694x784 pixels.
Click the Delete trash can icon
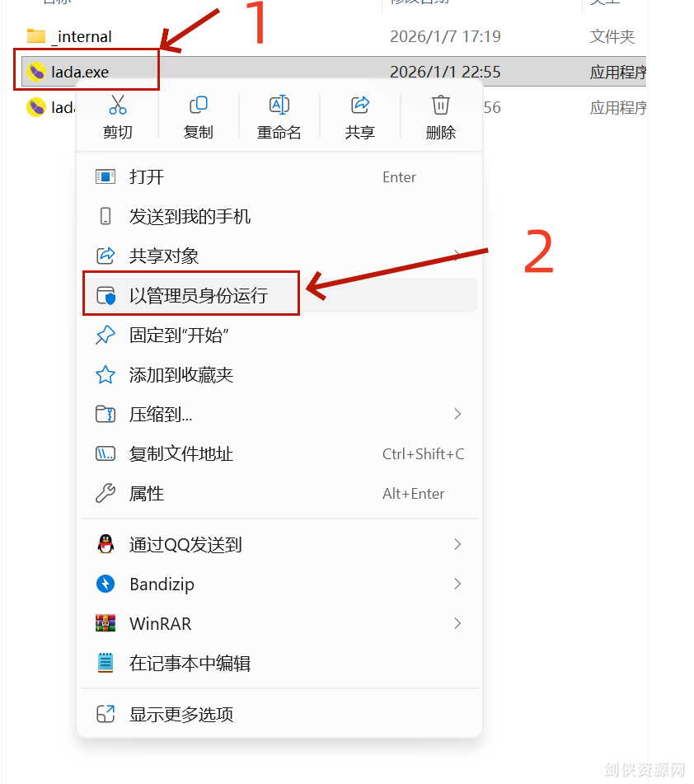click(440, 105)
